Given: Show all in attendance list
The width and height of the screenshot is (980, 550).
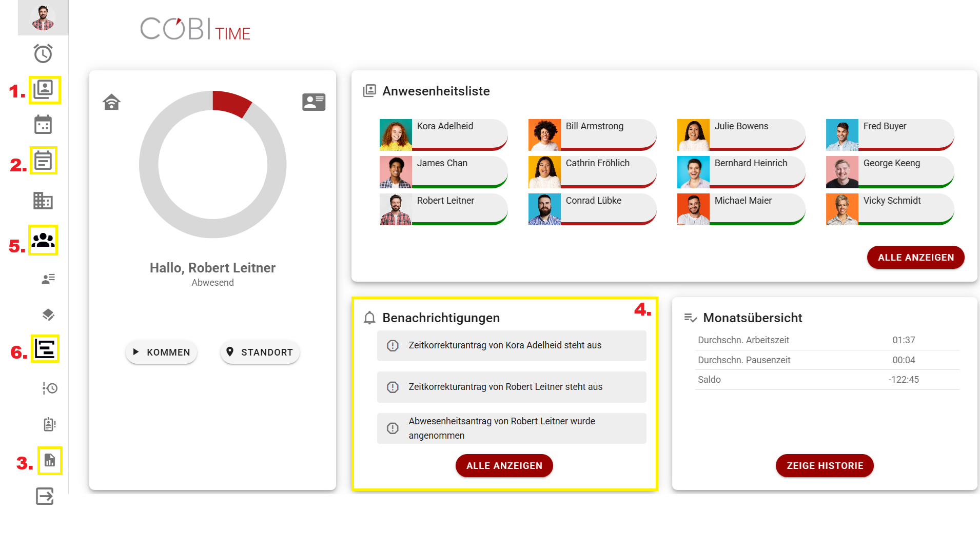Looking at the screenshot, I should click(x=915, y=257).
